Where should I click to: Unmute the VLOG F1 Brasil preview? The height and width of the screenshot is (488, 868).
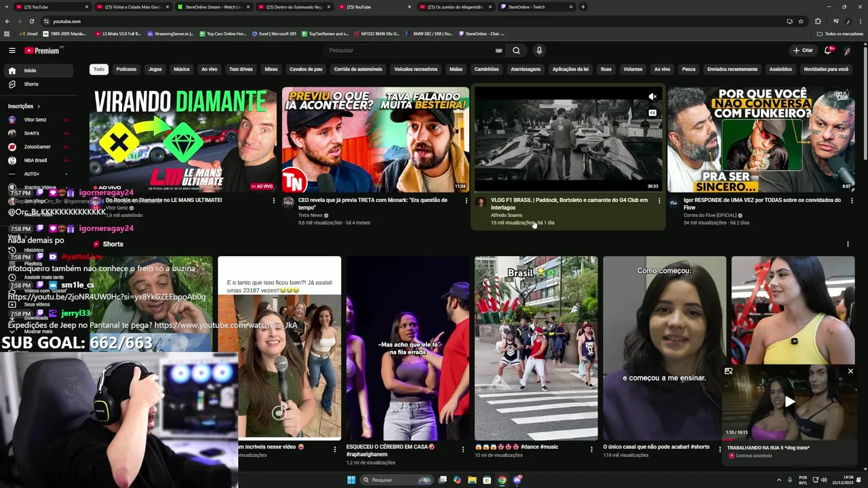point(652,97)
